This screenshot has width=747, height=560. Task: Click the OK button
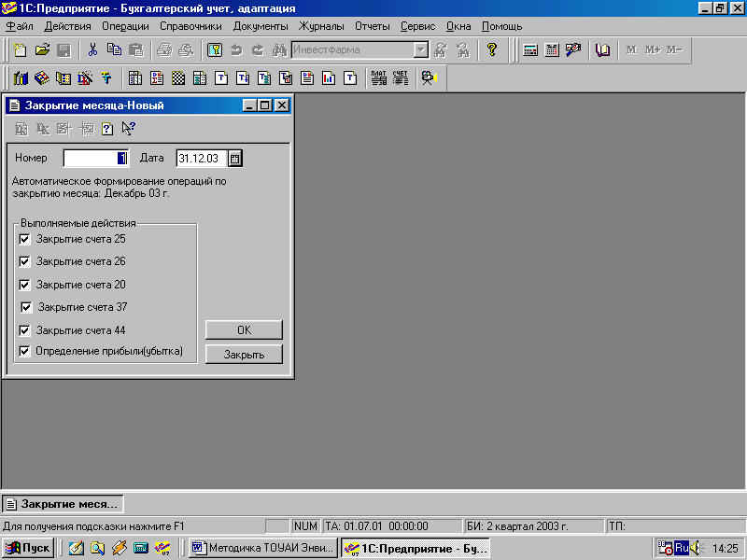244,330
